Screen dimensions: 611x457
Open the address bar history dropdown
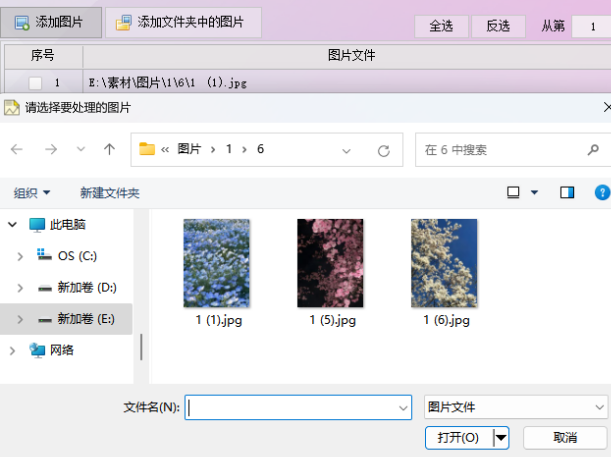[346, 151]
